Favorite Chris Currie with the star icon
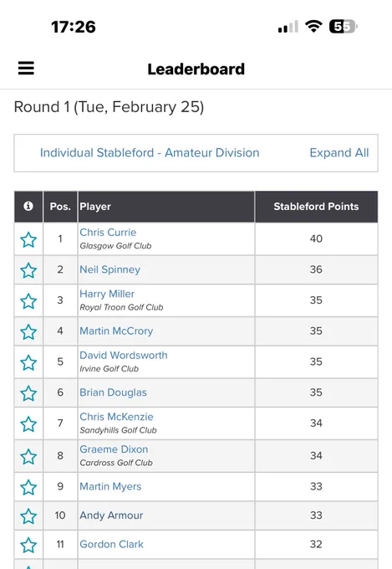This screenshot has width=392, height=569. [28, 239]
